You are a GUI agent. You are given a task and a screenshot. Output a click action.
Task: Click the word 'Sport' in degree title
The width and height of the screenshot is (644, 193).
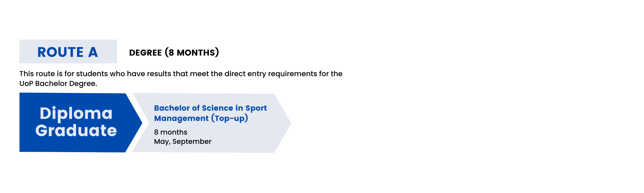[256, 108]
